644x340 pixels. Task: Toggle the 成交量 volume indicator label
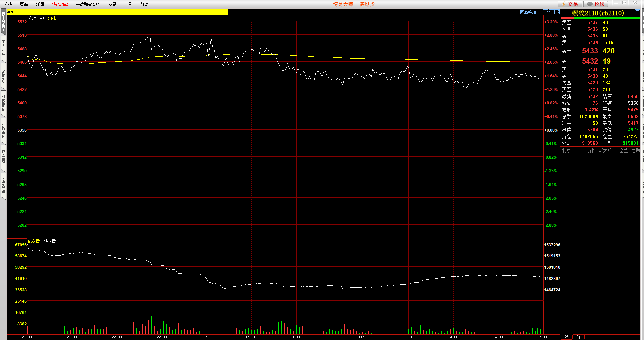tap(34, 241)
